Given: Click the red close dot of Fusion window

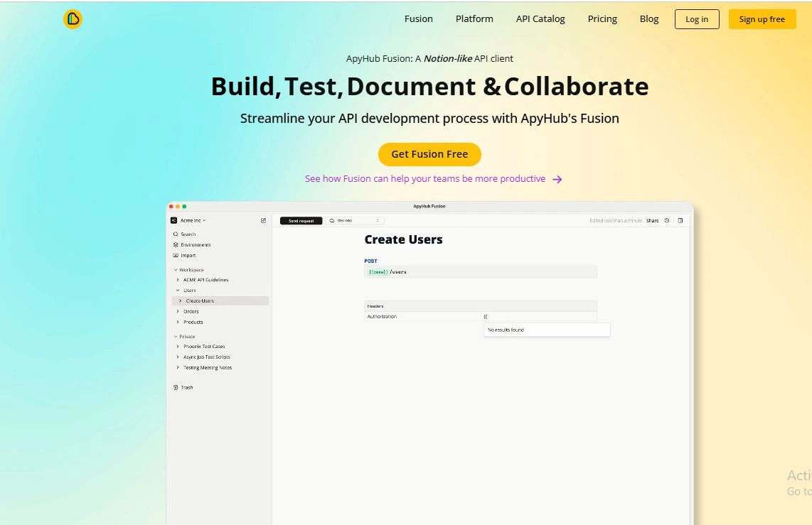Looking at the screenshot, I should click(x=171, y=207).
